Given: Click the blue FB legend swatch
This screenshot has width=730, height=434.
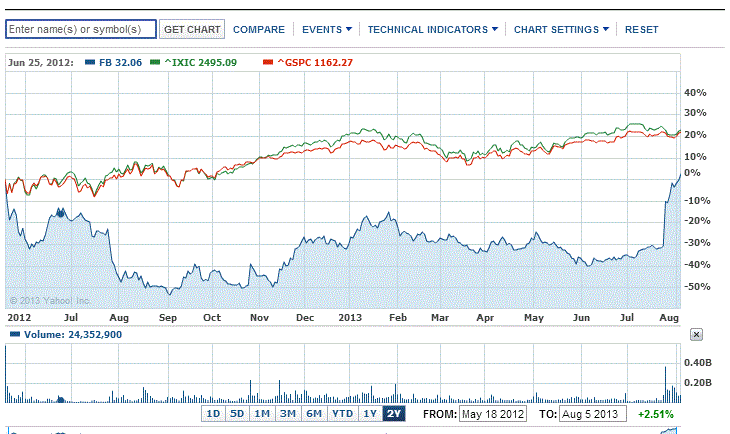Looking at the screenshot, I should (x=90, y=62).
